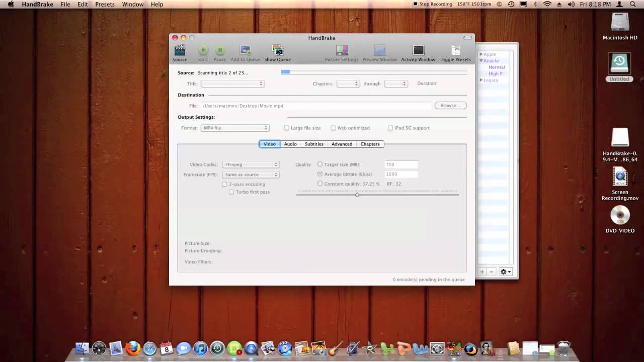644x362 pixels.
Task: Switch to the Advanced tab
Action: click(342, 144)
